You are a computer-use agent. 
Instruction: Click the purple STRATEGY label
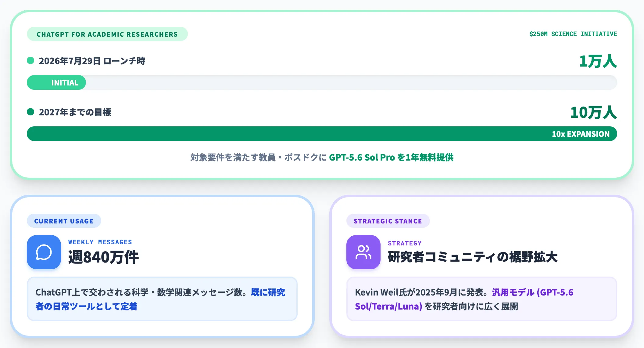coord(405,243)
